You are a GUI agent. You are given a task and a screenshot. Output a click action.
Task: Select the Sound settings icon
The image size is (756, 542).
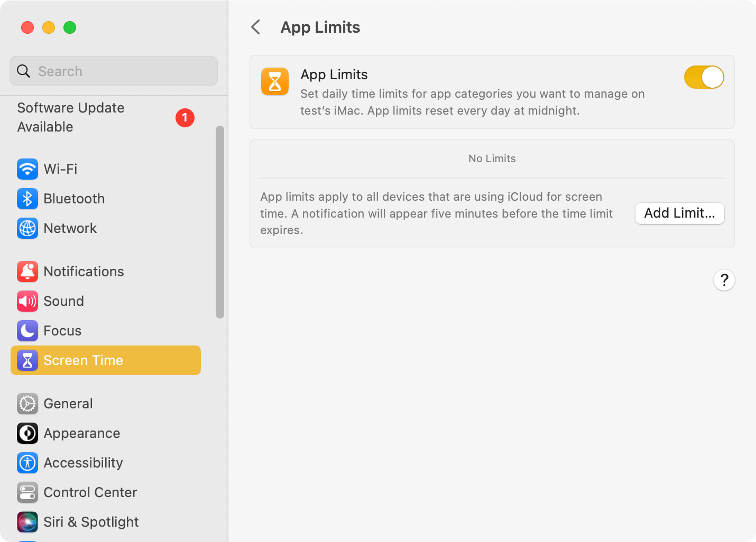27,301
